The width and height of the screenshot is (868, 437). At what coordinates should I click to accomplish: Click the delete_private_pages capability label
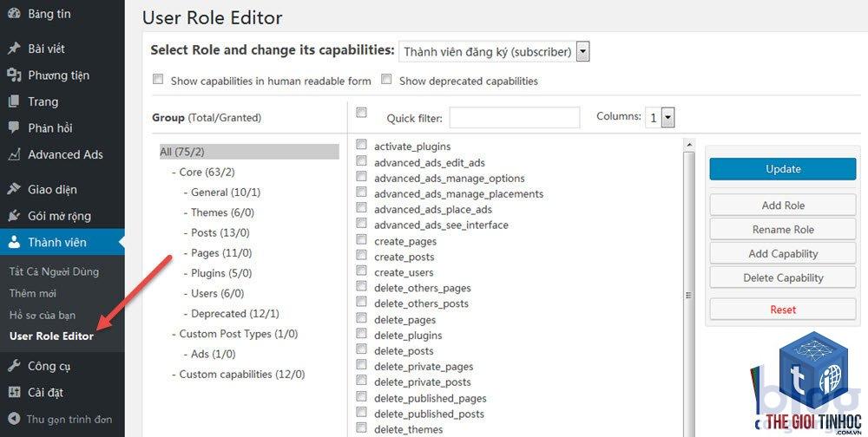click(x=424, y=367)
